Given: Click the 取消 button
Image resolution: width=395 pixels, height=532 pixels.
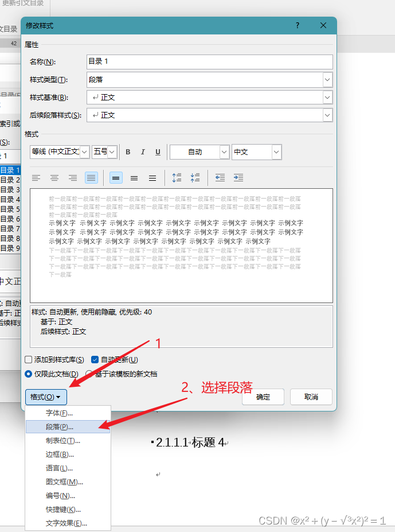Looking at the screenshot, I should 311,397.
